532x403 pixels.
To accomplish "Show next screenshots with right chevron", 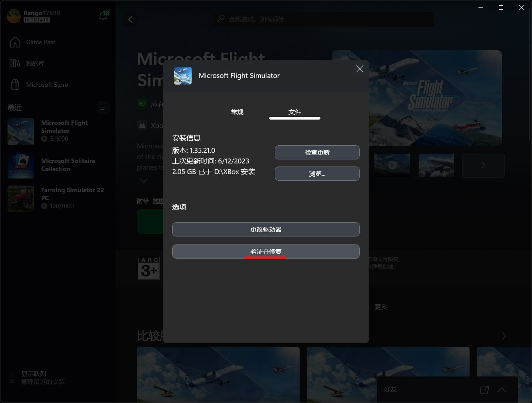I will [x=483, y=165].
